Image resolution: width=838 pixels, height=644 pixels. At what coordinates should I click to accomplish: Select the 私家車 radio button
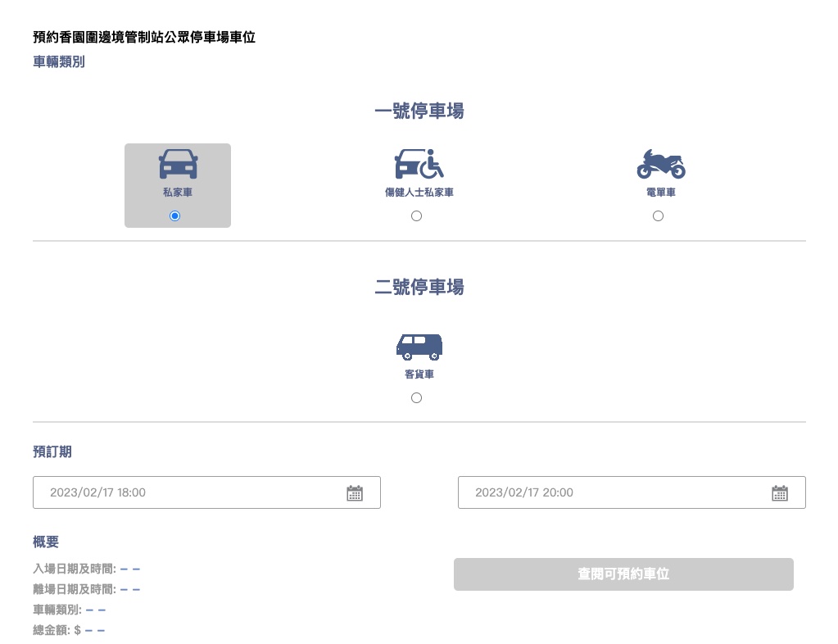point(174,215)
